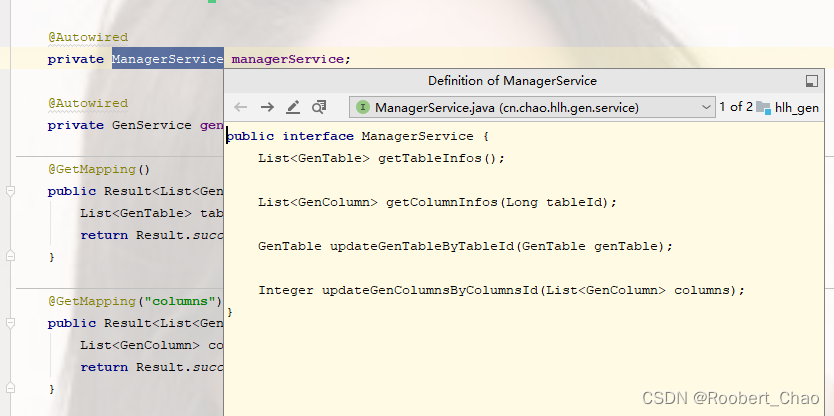
Task: Click the second @Autowired annotation
Action: click(88, 103)
